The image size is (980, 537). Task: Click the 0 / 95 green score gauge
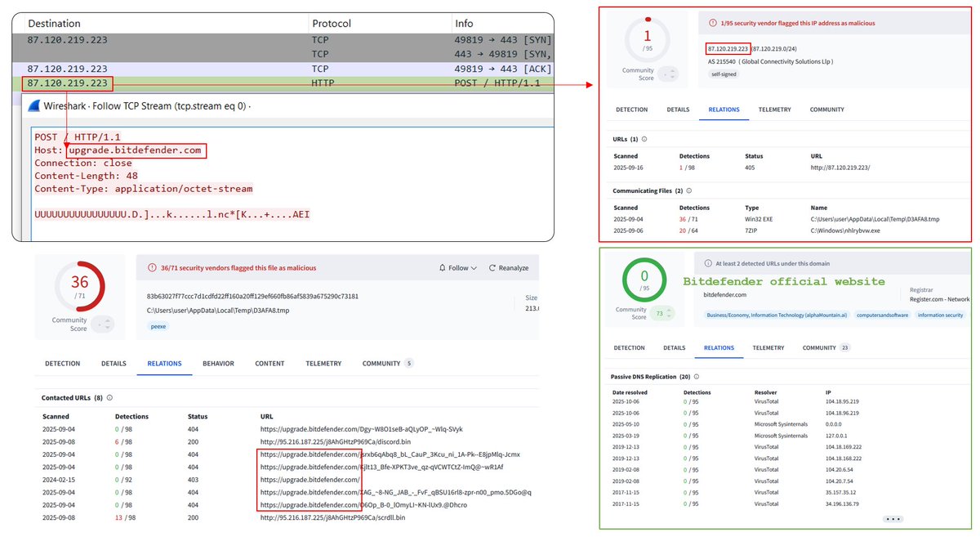(x=645, y=280)
